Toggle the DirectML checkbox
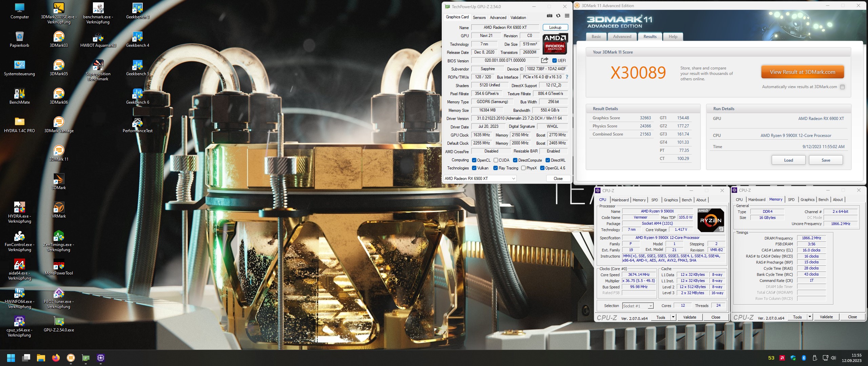The height and width of the screenshot is (366, 868). (x=548, y=160)
